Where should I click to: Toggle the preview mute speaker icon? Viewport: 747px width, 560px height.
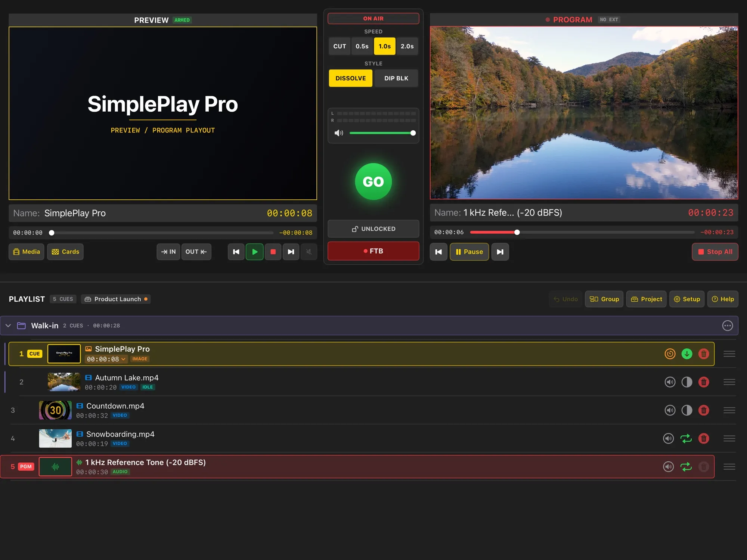click(x=309, y=252)
